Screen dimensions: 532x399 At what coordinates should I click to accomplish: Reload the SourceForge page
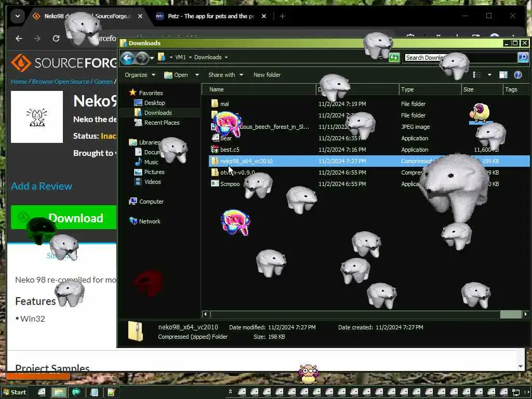click(56, 38)
